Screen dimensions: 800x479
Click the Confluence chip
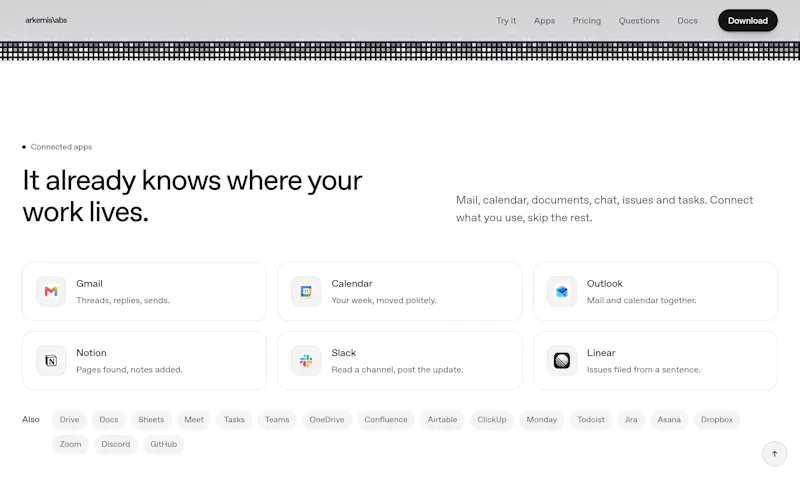click(x=386, y=419)
